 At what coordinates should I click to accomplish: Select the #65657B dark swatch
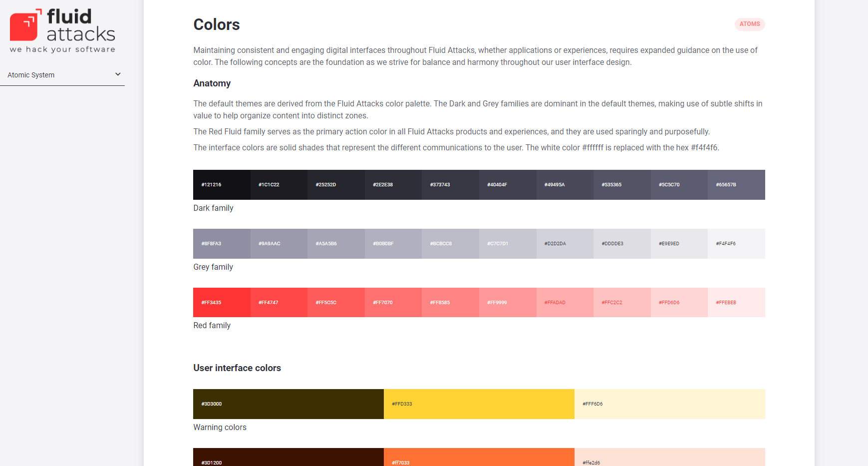point(736,185)
